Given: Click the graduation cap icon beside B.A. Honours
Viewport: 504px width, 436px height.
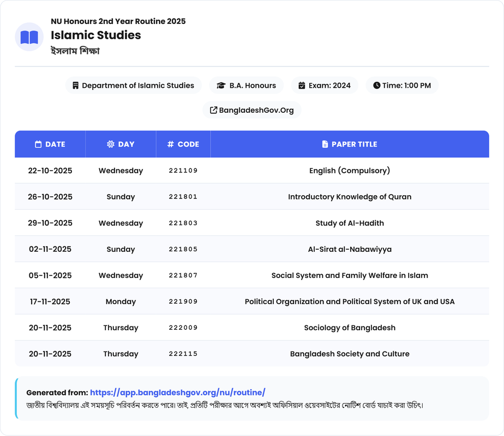Looking at the screenshot, I should point(221,86).
